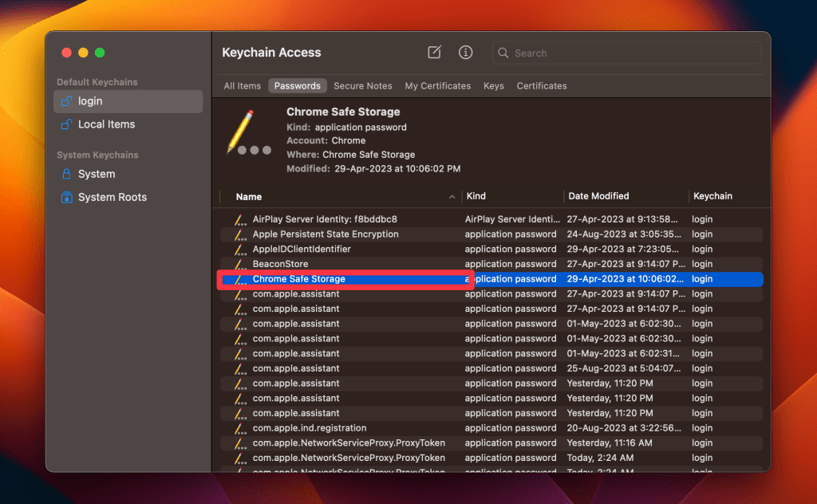This screenshot has height=504, width=817.
Task: Select the Apple Persistent State Encryption entry
Action: pos(326,234)
